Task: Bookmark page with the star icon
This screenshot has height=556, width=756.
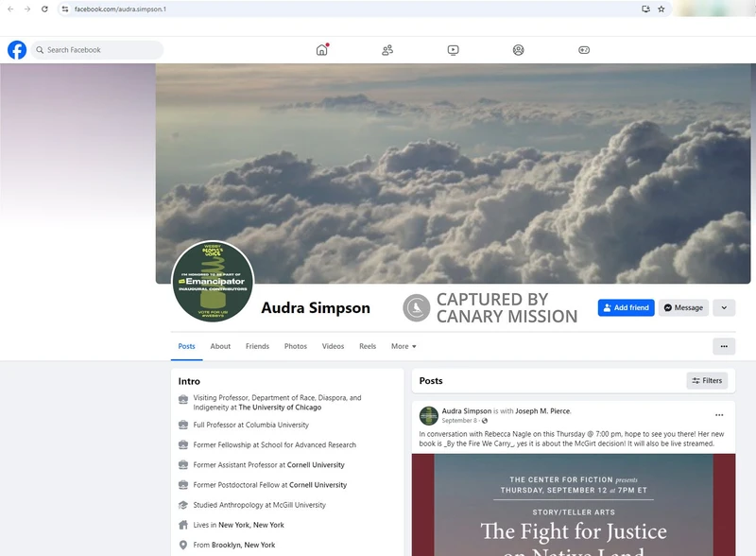Action: click(x=661, y=9)
